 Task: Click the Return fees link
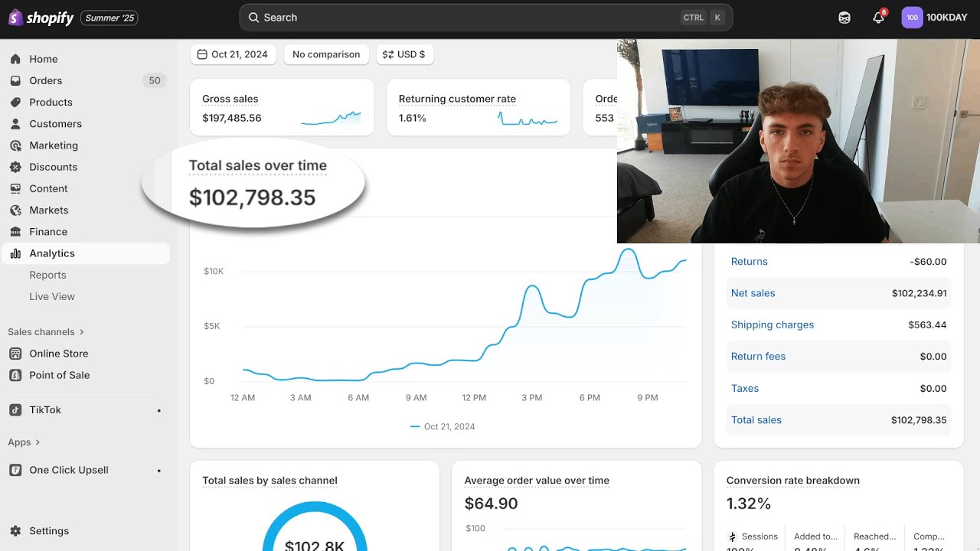pos(758,357)
